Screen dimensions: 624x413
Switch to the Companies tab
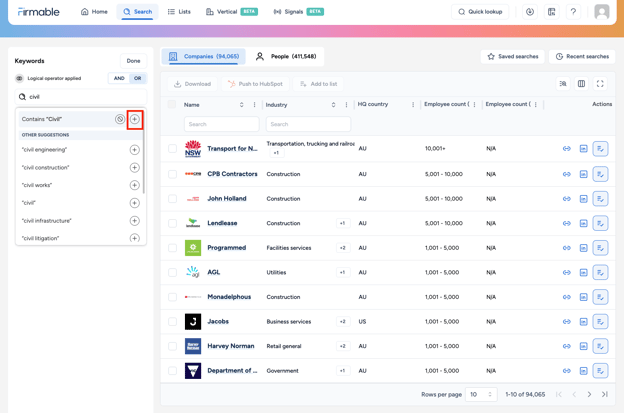coord(204,56)
